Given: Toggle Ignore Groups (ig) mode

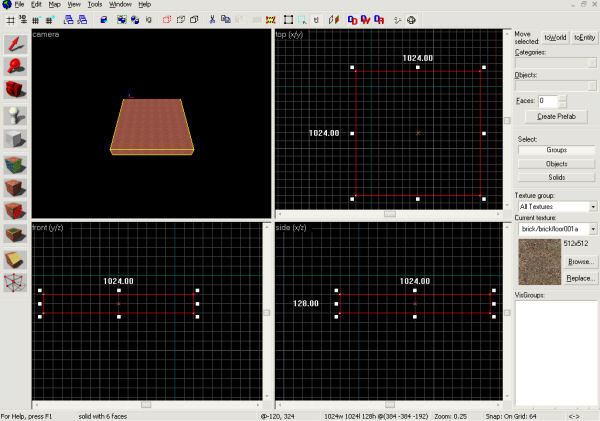Looking at the screenshot, I should (x=149, y=20).
